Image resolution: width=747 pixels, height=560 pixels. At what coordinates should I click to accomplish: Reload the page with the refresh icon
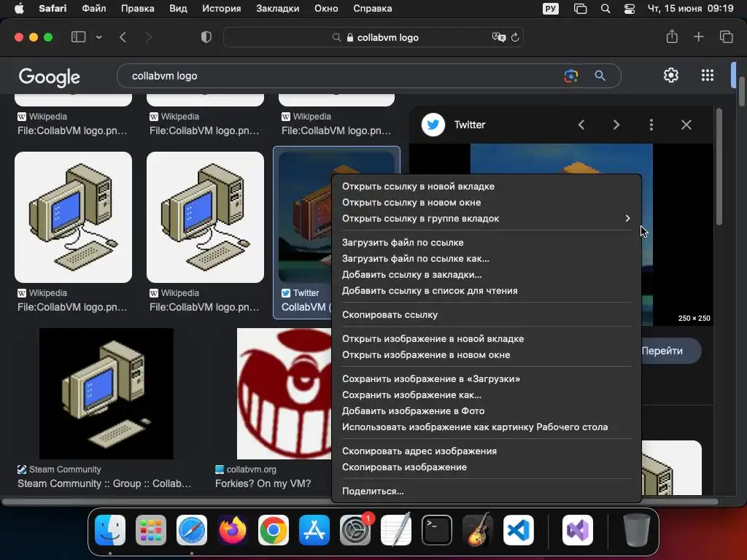coord(515,38)
